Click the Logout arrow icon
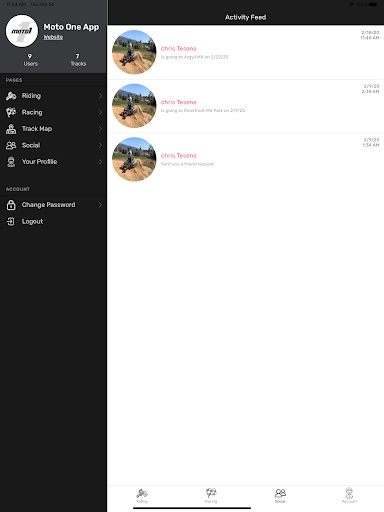Screen dimensions: 384x512 11,221
